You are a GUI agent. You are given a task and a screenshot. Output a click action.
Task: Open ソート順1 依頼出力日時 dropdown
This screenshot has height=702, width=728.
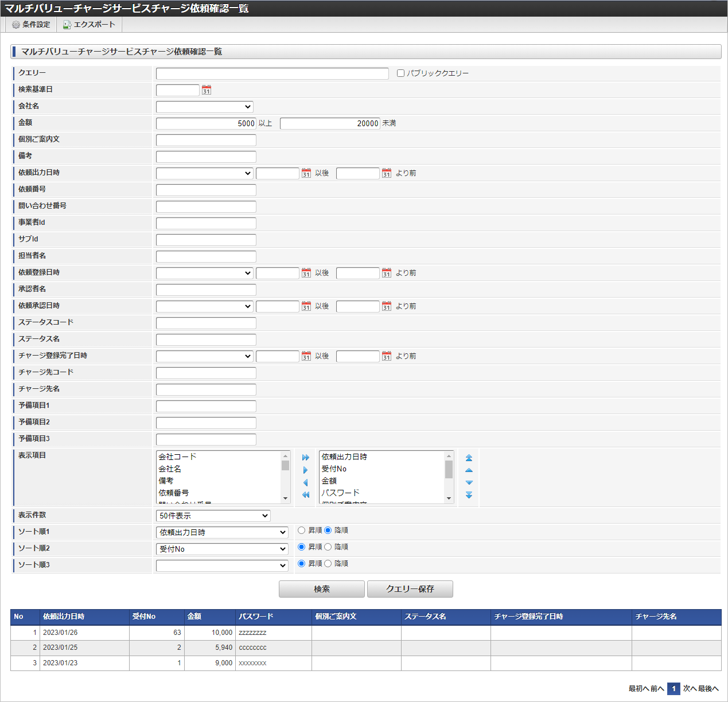pos(222,532)
